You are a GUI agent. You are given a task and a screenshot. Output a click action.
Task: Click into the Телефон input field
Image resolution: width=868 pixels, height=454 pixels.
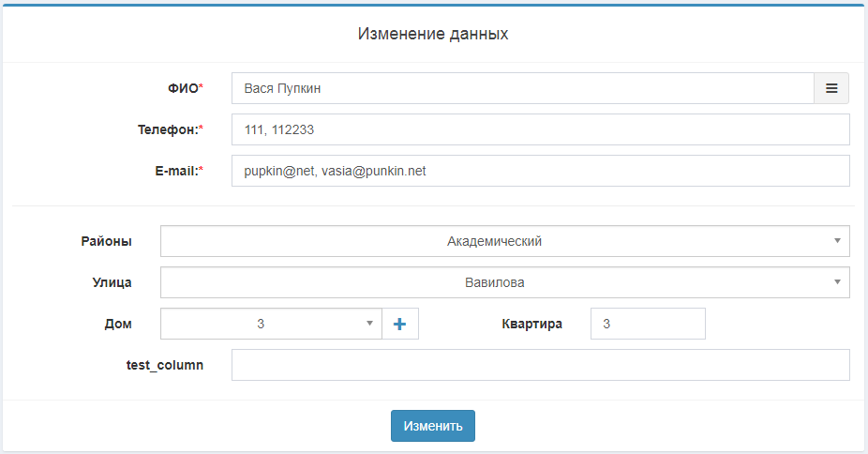point(540,130)
